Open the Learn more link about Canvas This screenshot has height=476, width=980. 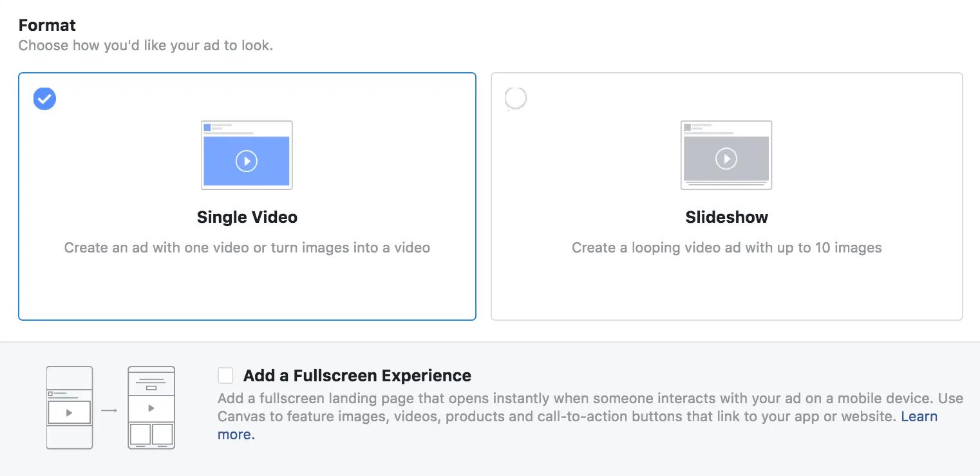[919, 416]
